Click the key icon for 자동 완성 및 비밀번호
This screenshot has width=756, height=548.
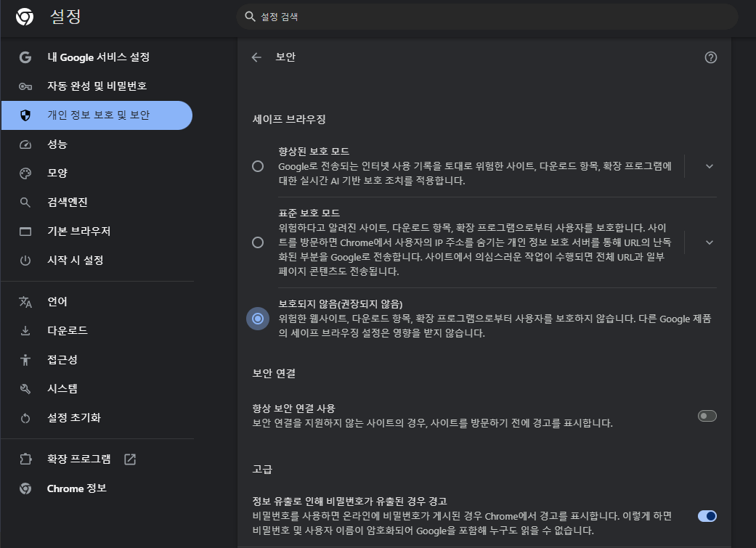[x=25, y=86]
